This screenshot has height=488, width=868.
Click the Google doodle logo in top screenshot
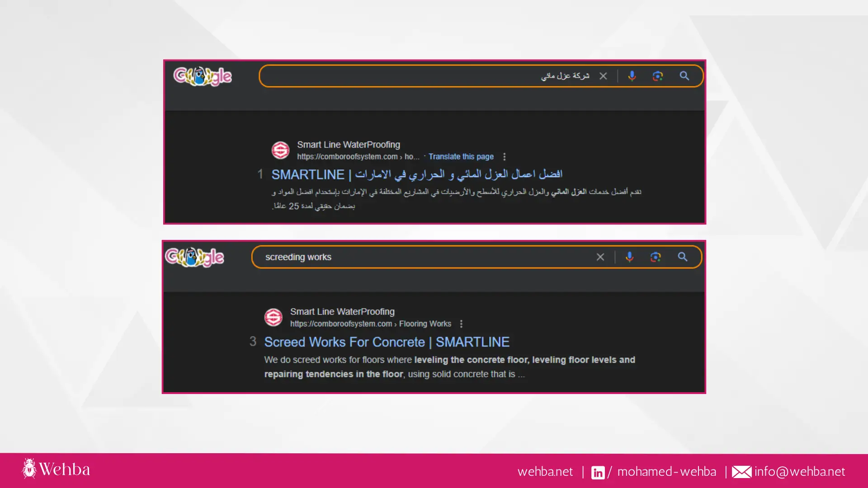203,76
